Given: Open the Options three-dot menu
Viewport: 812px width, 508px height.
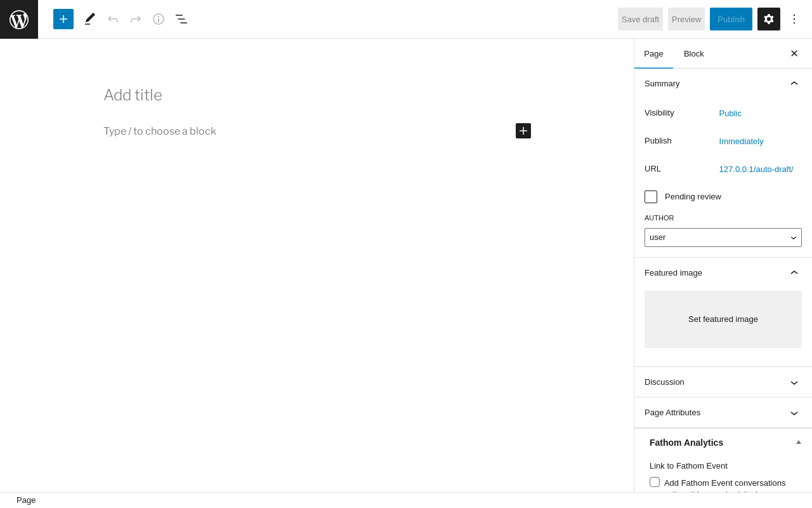Looking at the screenshot, I should tap(794, 19).
